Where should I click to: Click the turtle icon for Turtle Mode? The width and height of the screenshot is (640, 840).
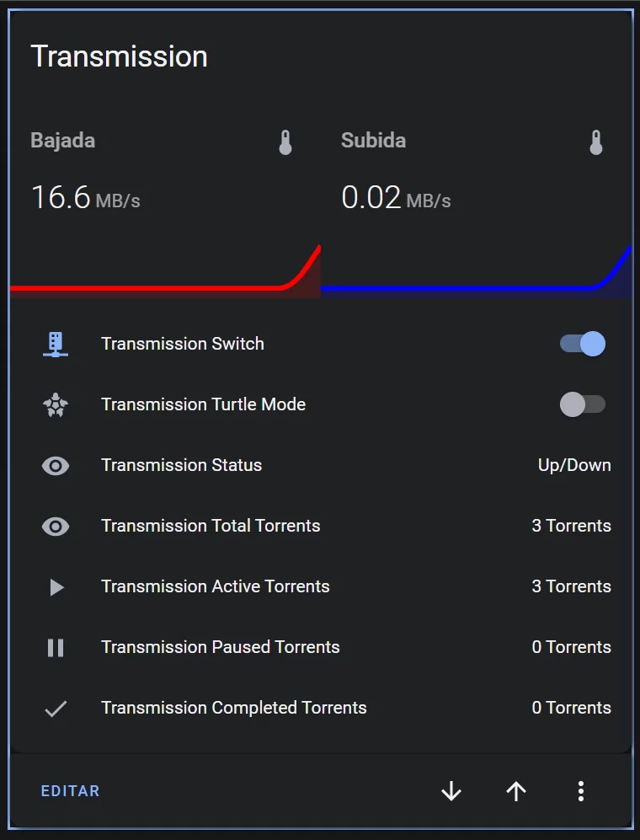coord(56,405)
